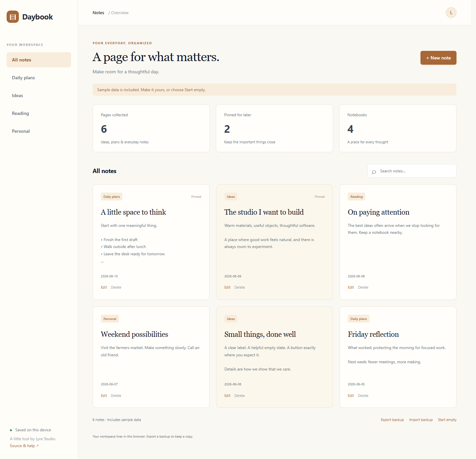Viewport: 476px width, 459px height.
Task: Delete 'Weekend possibilities' note
Action: 116,396
